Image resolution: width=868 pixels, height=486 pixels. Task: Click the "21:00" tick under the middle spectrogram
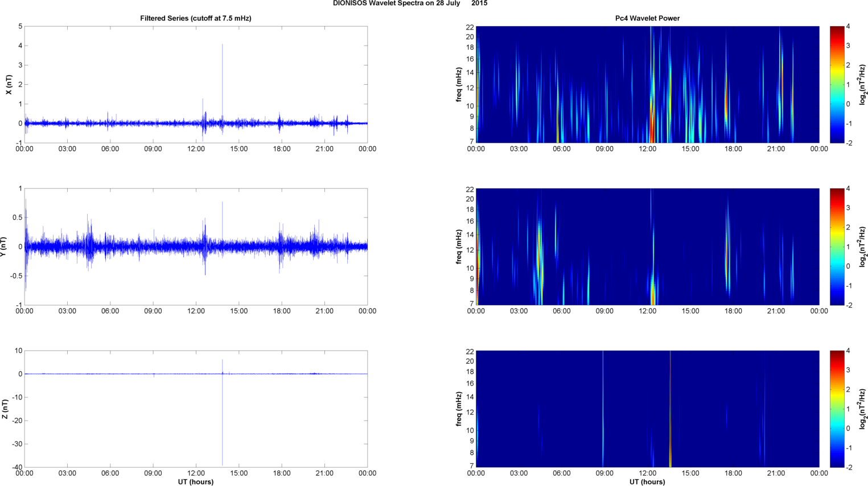776,311
